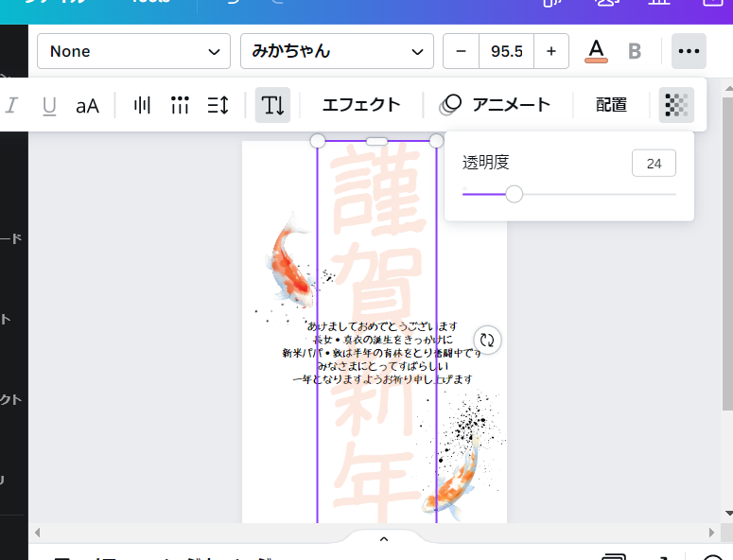This screenshot has width=733, height=560.
Task: Open the None style dropdown
Action: [133, 51]
